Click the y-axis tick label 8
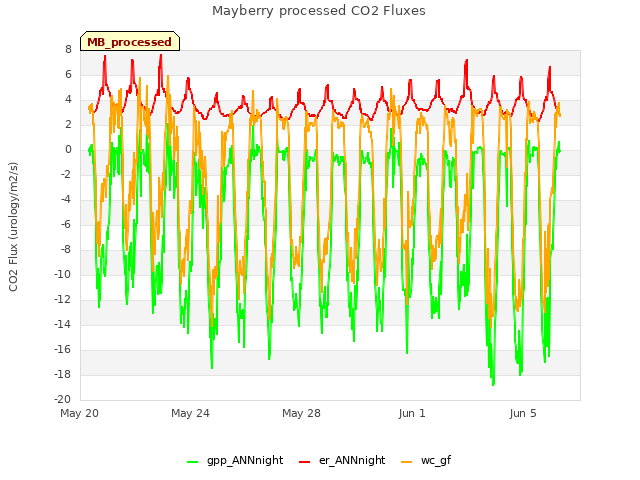 68,49
